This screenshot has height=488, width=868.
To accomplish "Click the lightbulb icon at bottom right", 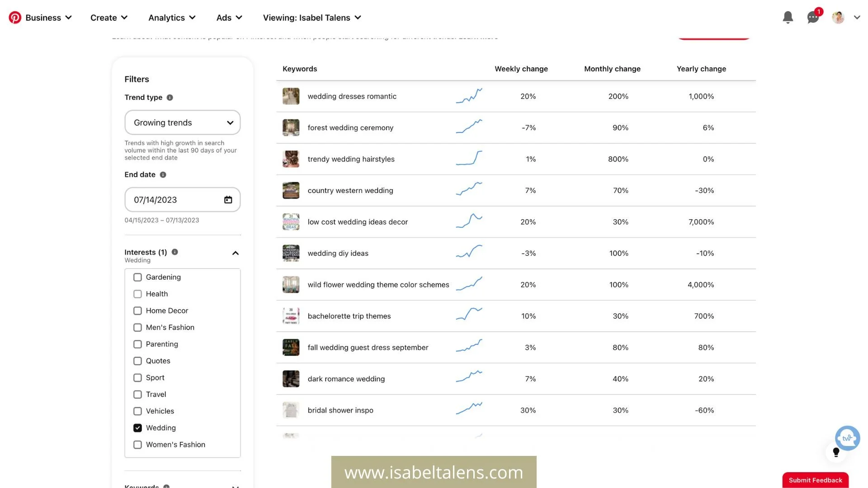I will click(x=836, y=452).
